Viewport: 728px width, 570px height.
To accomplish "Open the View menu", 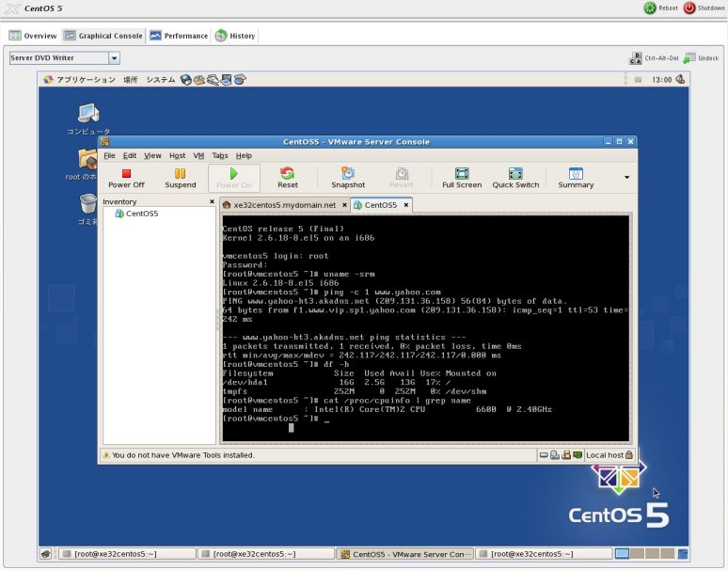I will [152, 155].
